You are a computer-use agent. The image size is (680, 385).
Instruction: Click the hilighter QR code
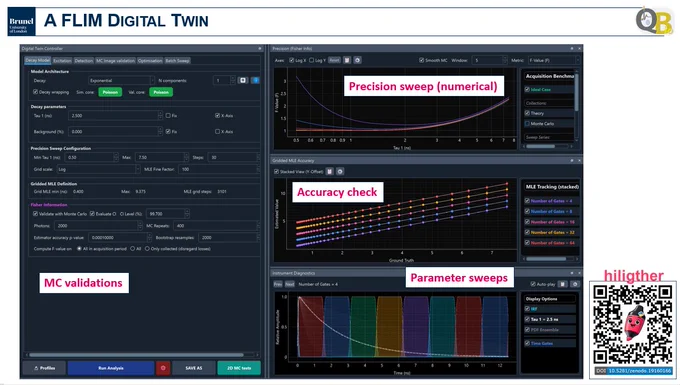[633, 325]
